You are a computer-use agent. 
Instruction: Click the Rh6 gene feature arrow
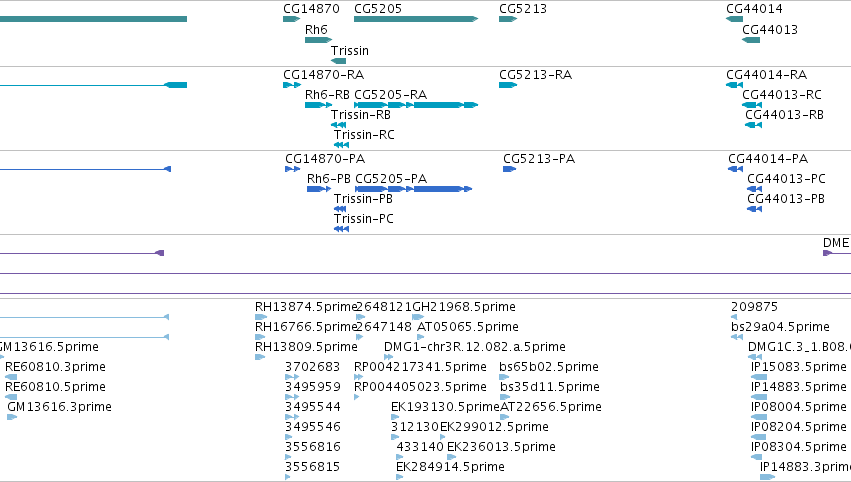click(x=319, y=40)
